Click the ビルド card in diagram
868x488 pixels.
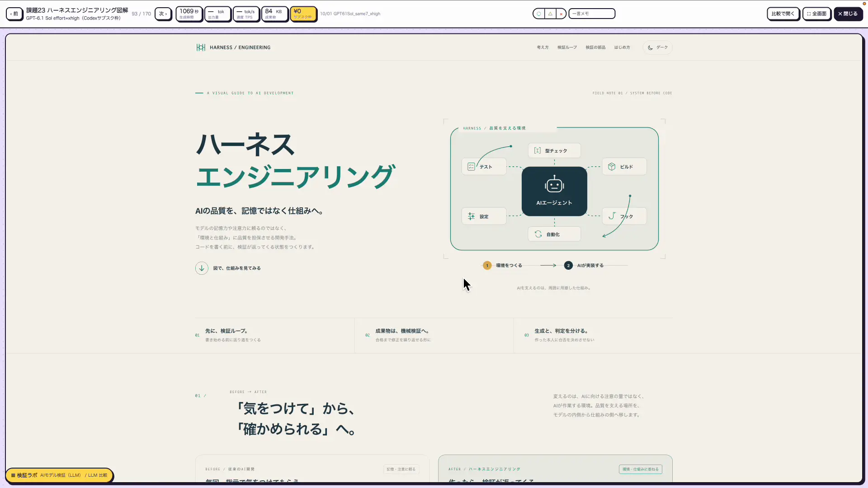624,167
